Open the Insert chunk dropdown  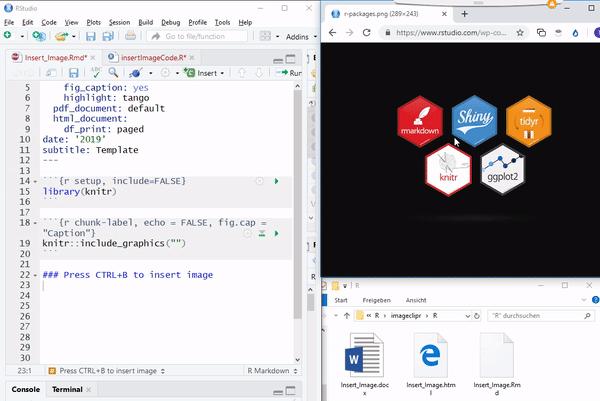(x=204, y=73)
